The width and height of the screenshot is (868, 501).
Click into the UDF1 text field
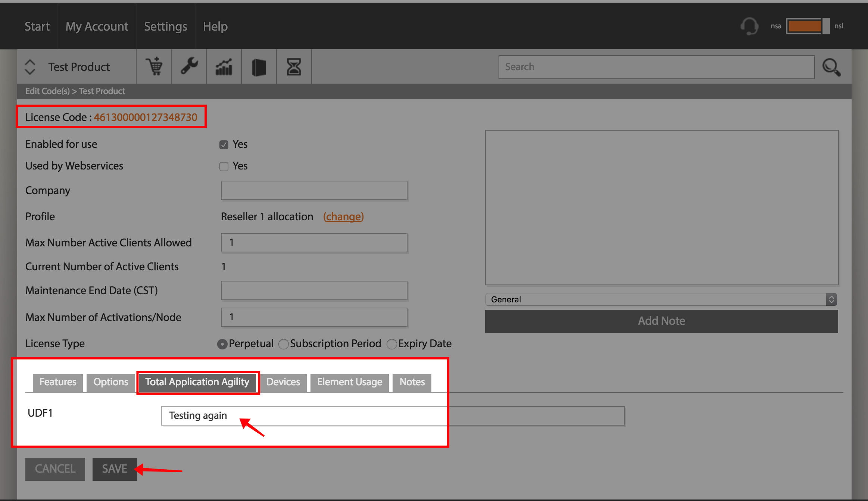click(393, 416)
